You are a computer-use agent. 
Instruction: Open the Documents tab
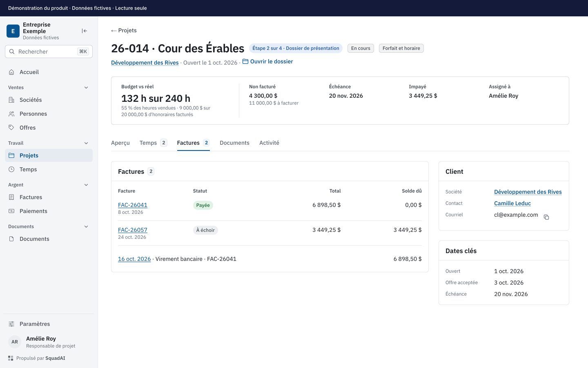click(234, 143)
